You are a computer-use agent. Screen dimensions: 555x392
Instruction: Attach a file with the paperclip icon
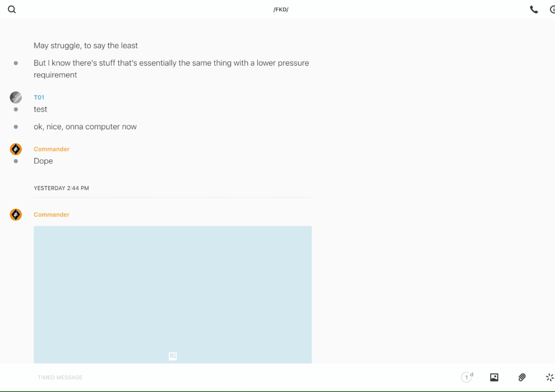pos(522,377)
